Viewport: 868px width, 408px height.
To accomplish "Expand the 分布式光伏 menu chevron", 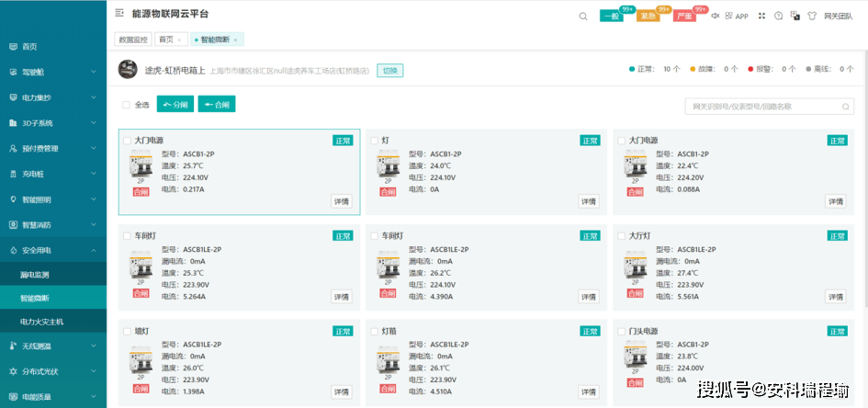I will click(93, 371).
